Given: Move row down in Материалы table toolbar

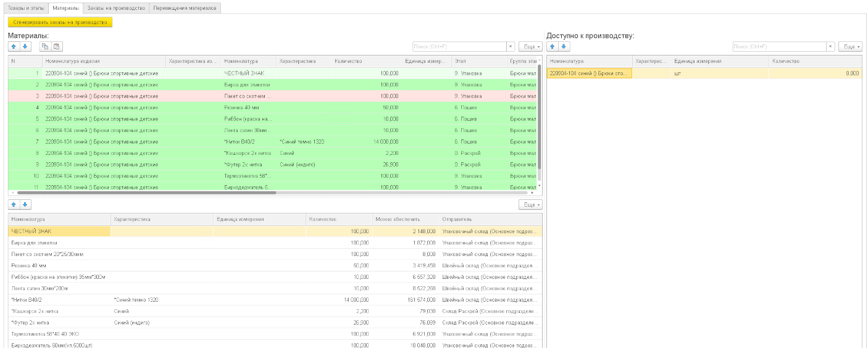Looking at the screenshot, I should pyautogui.click(x=25, y=47).
